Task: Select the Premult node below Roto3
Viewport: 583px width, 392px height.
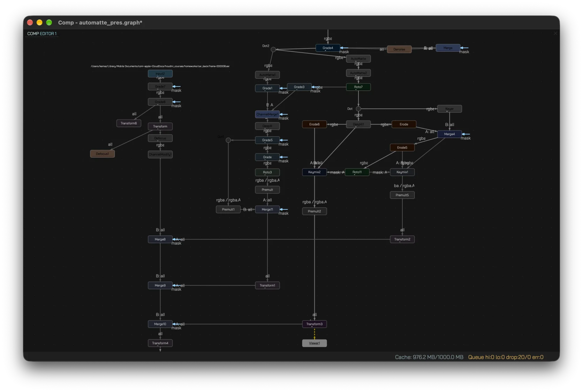Action: pos(267,190)
